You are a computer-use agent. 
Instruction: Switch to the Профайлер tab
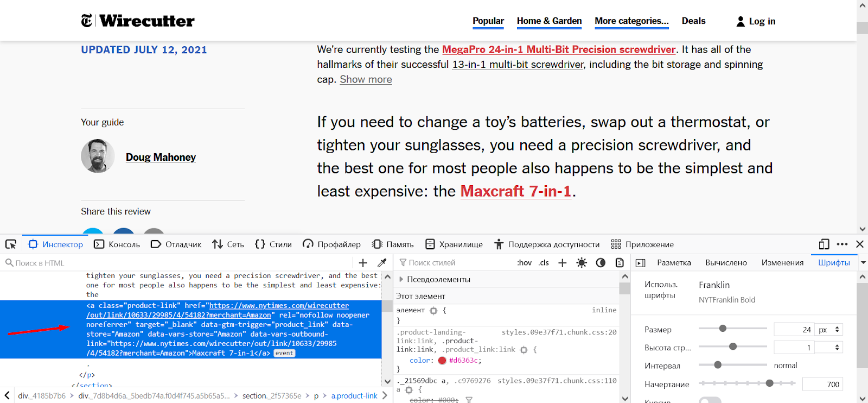pos(332,244)
